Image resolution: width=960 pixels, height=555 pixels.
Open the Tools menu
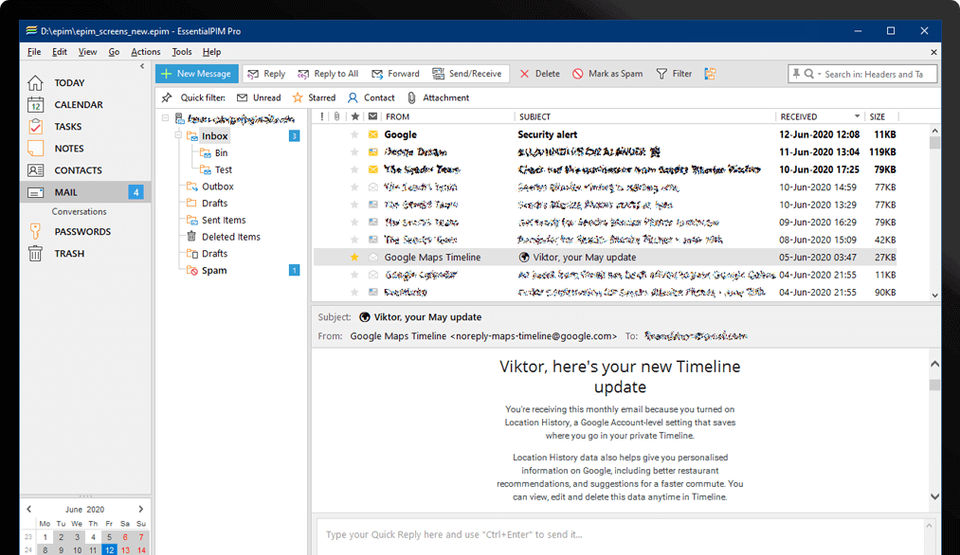pos(182,52)
